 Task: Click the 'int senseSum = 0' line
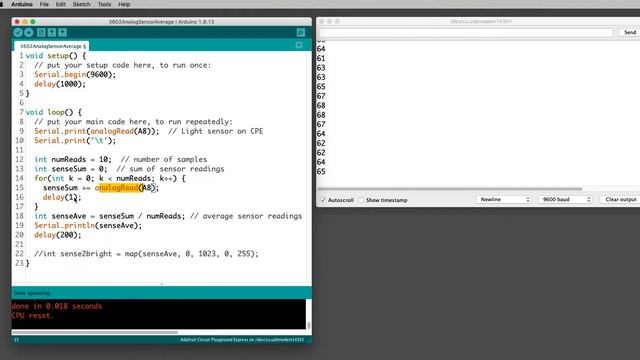tap(129, 169)
